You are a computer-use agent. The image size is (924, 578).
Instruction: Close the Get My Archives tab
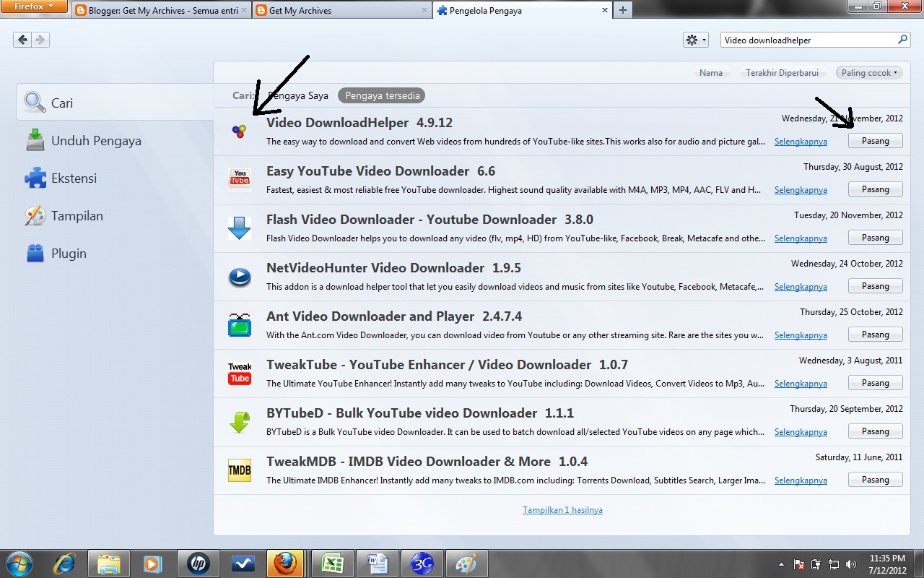tap(423, 11)
